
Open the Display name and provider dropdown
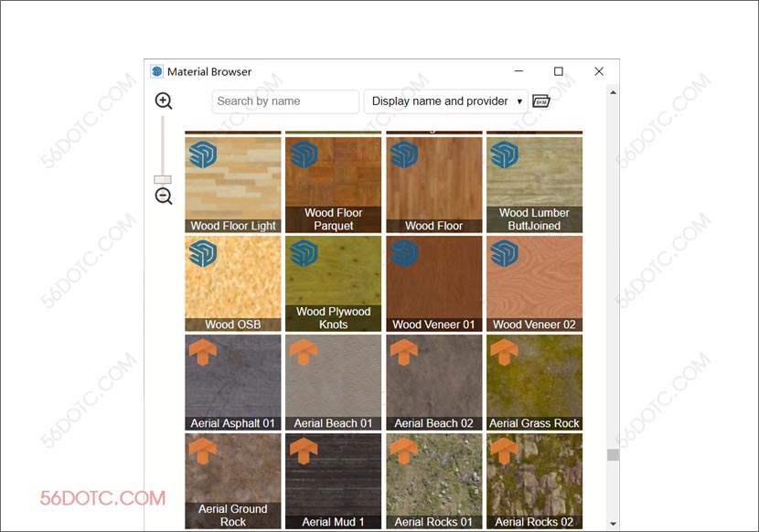pyautogui.click(x=445, y=101)
